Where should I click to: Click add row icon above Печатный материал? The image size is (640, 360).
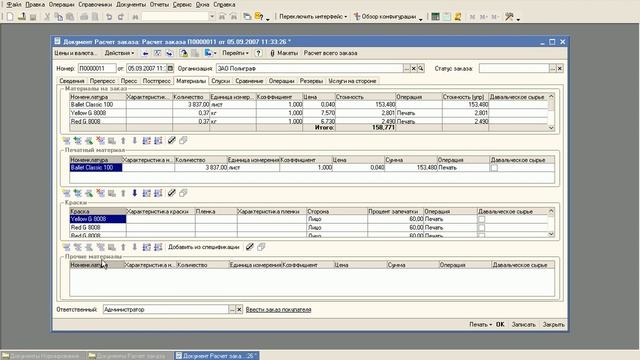(66, 141)
